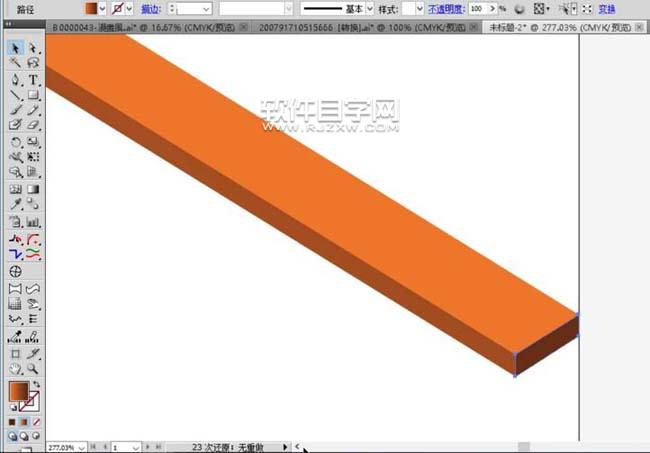
Task: Click the 描边 stroke link
Action: 151,9
